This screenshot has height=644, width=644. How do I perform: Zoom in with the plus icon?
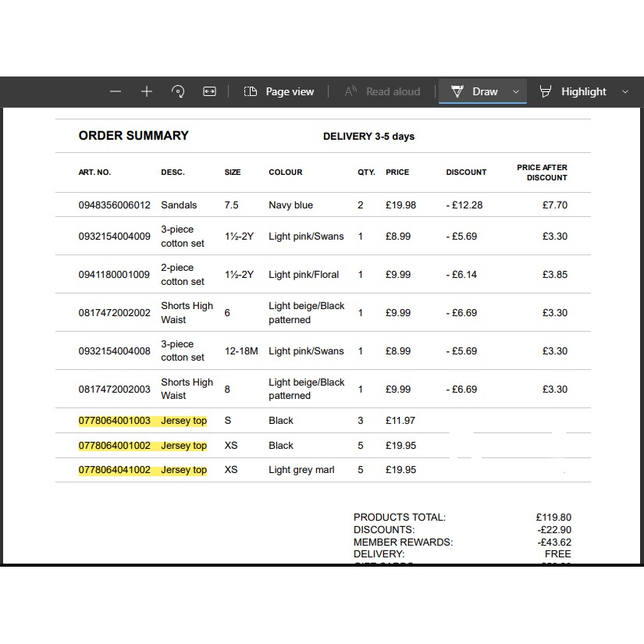147,91
